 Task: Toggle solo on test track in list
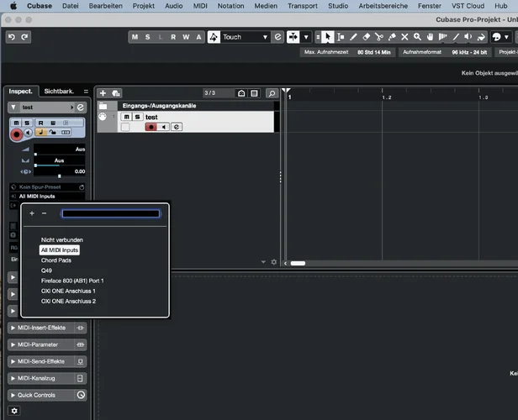(x=136, y=118)
